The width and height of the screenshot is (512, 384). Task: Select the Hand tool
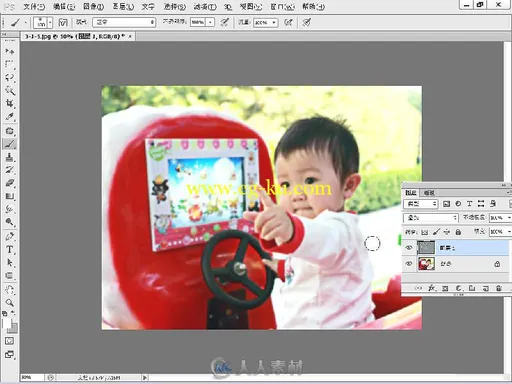click(9, 289)
